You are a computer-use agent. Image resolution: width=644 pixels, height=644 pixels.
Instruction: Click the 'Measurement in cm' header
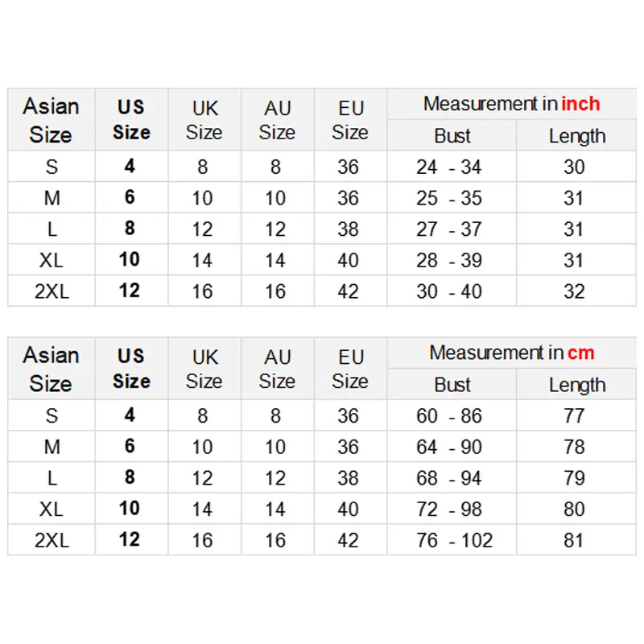click(x=511, y=353)
